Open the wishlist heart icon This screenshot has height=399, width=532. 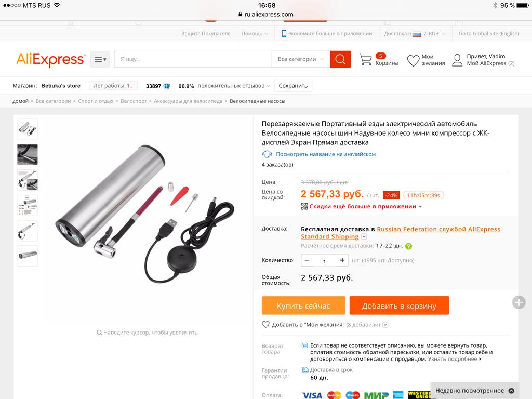(413, 60)
